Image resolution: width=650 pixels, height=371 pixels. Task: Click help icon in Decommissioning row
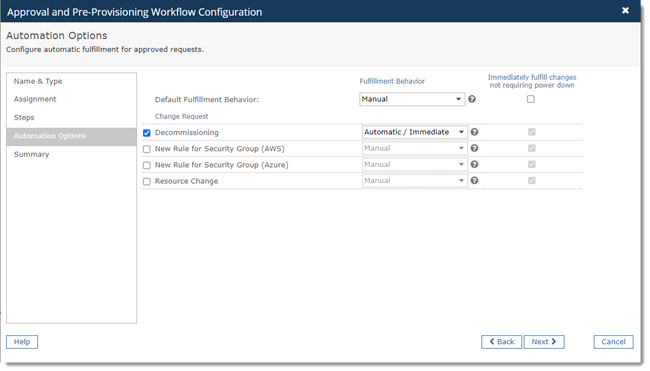click(475, 132)
